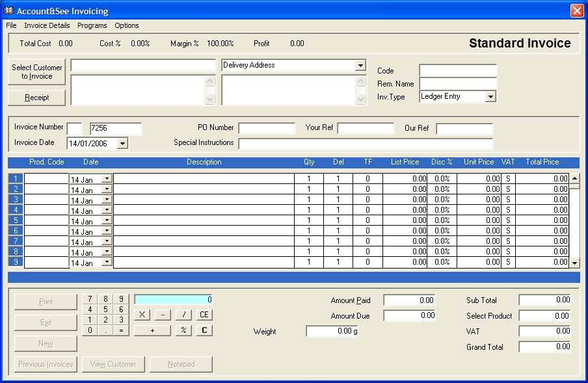Click the calculator decimal point key
The image size is (588, 383).
tap(105, 330)
